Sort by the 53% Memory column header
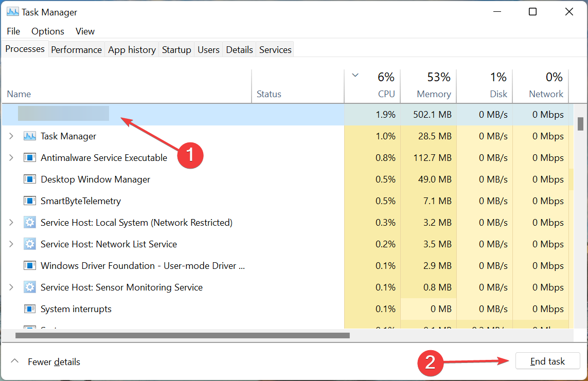This screenshot has height=381, width=588. (x=428, y=86)
